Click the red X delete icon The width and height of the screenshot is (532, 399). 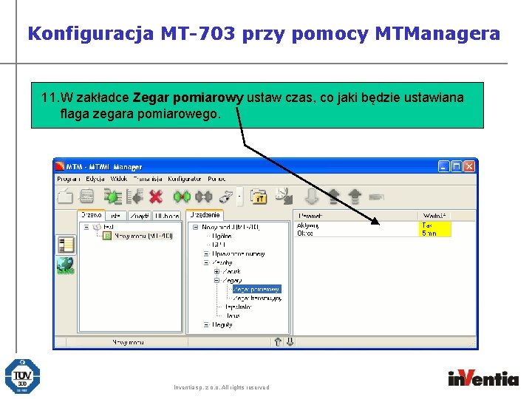click(x=156, y=197)
